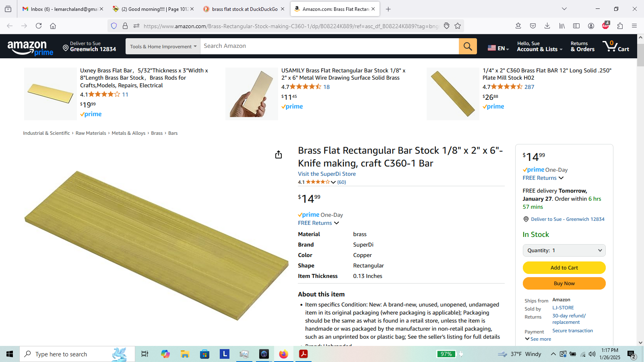
Task: Click the Amazon Prime logo
Action: (30, 48)
